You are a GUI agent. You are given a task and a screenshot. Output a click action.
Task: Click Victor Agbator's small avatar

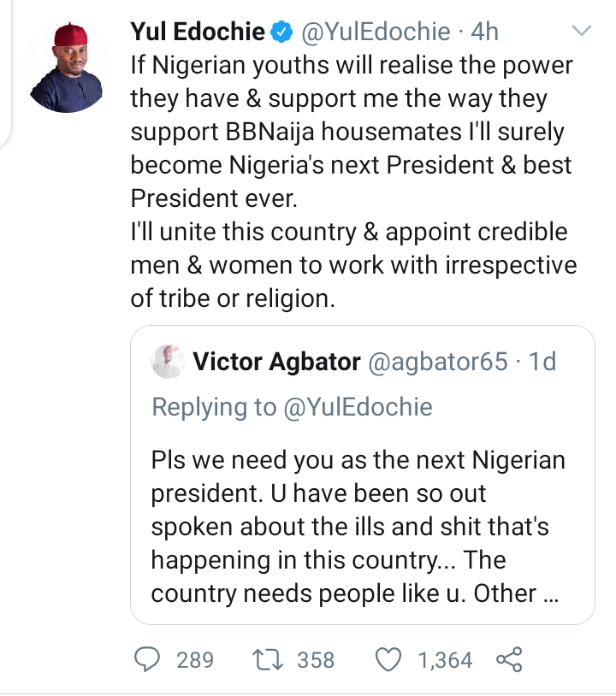(x=169, y=362)
